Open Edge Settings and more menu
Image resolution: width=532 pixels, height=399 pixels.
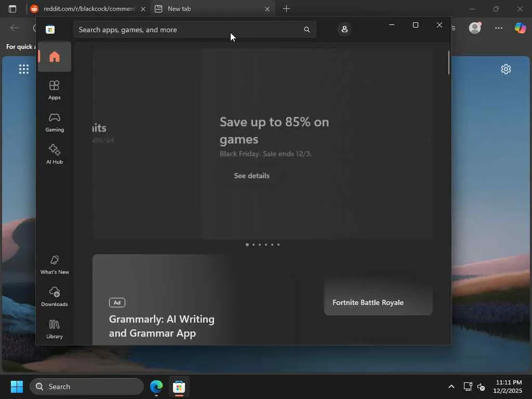point(498,28)
